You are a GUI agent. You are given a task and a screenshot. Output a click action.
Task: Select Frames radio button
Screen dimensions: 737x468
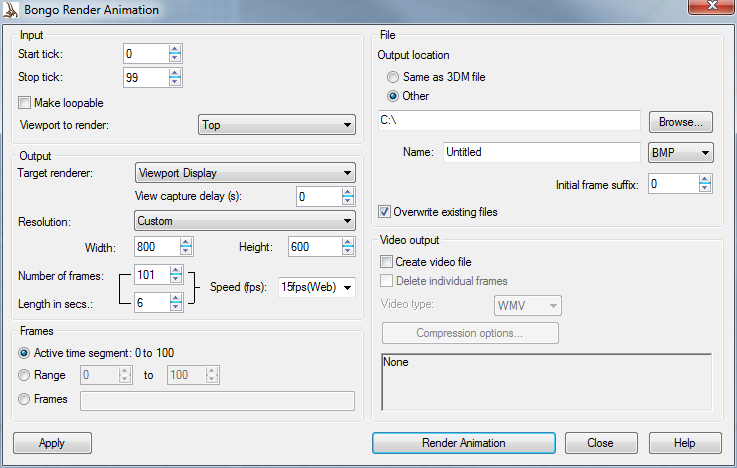coord(24,399)
